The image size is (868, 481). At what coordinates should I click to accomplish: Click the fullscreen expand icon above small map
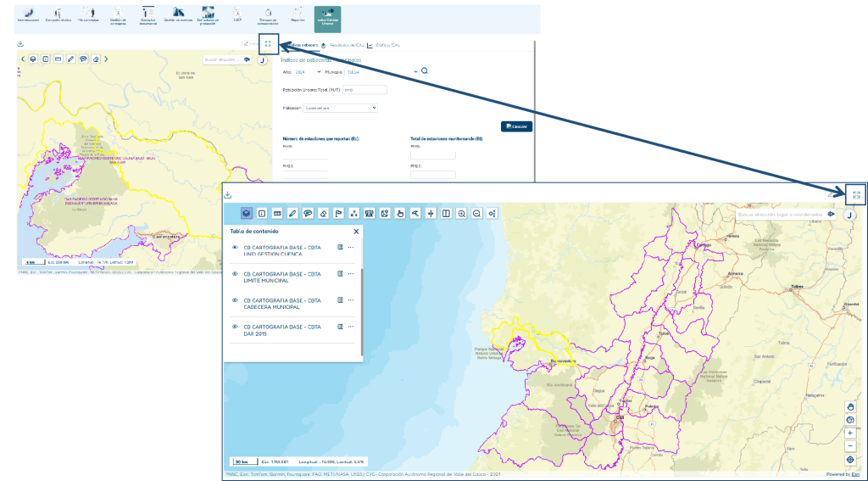[x=269, y=43]
